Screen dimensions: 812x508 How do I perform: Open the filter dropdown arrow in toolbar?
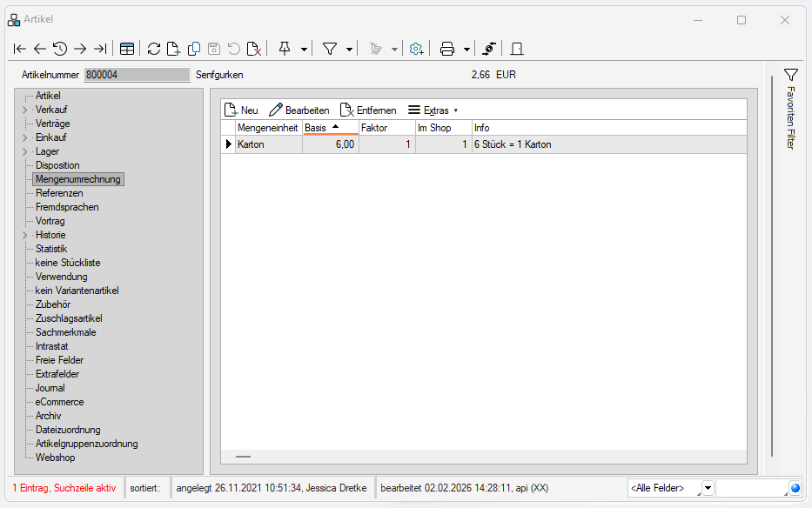[349, 49]
